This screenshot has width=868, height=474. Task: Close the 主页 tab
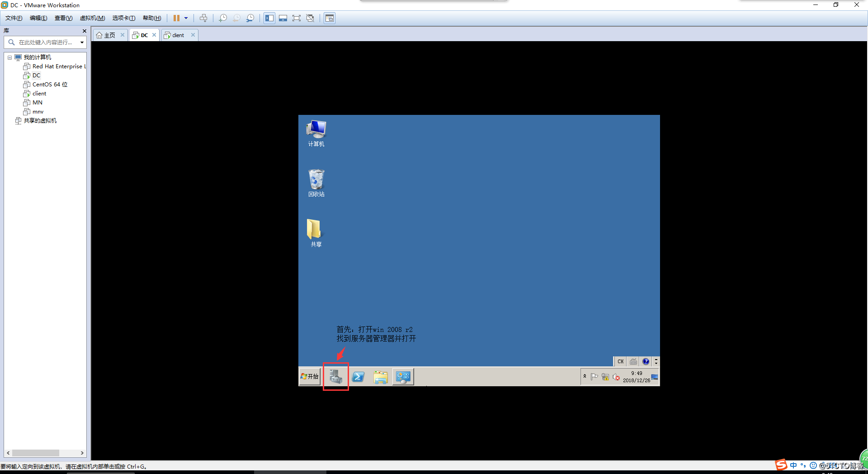[123, 35]
